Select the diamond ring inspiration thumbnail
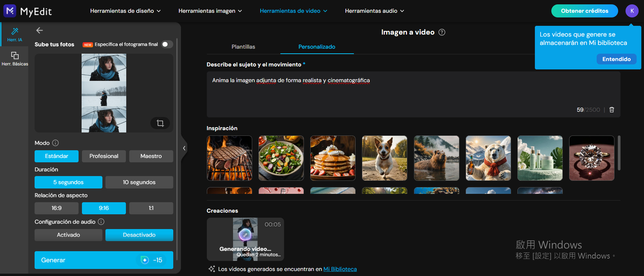 click(x=592, y=158)
